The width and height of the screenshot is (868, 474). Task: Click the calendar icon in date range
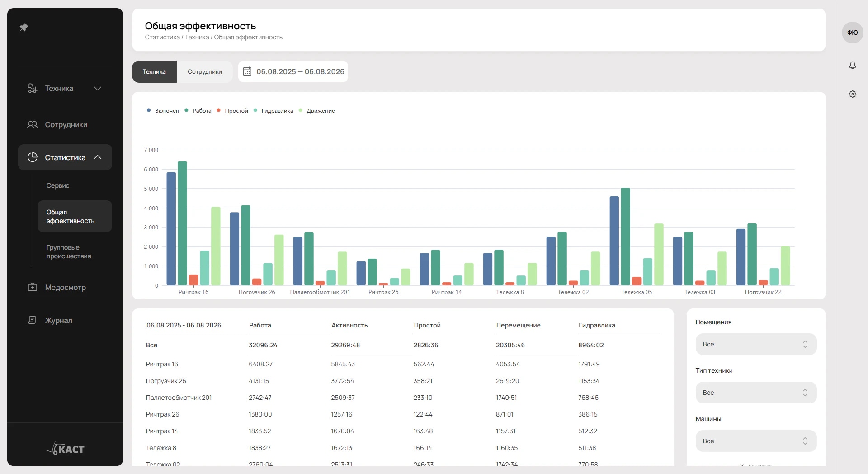coord(247,71)
